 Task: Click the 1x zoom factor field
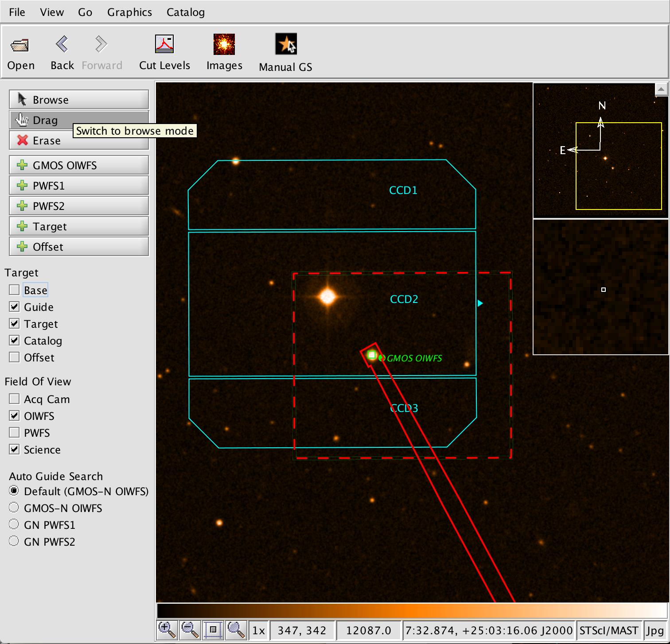(259, 630)
